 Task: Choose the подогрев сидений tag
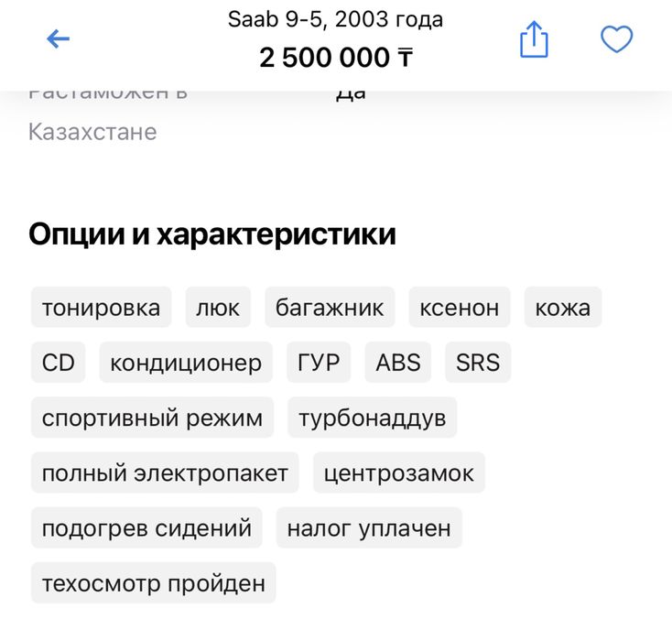point(146,528)
